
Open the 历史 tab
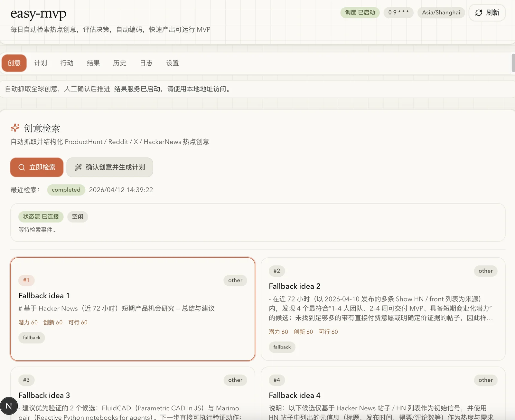point(120,63)
